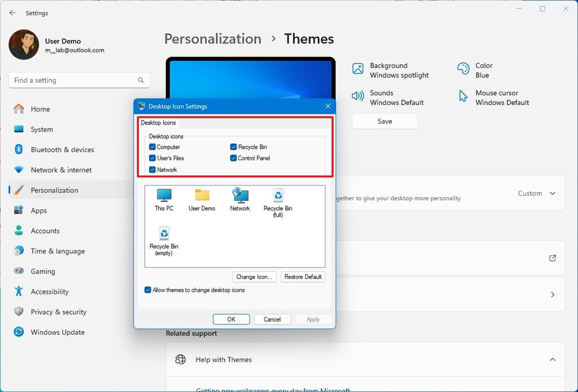The width and height of the screenshot is (578, 392).
Task: Click the Find a setting search box
Action: (79, 80)
